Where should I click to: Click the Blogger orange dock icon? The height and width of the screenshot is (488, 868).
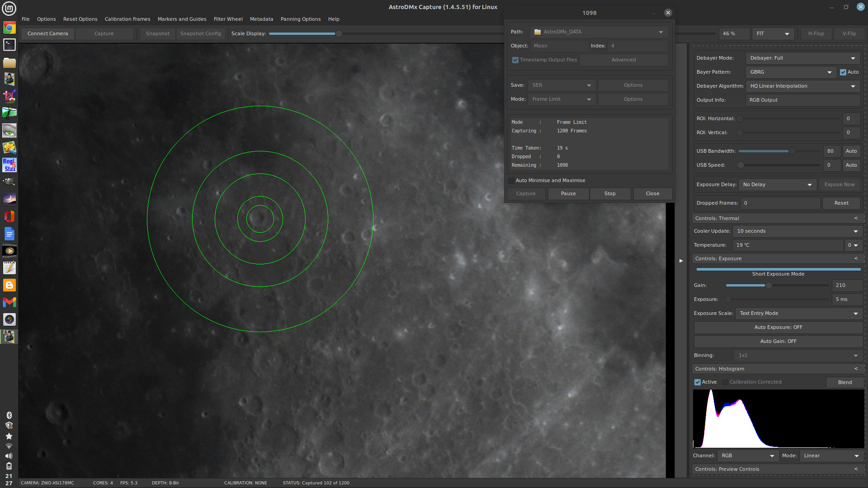click(9, 285)
